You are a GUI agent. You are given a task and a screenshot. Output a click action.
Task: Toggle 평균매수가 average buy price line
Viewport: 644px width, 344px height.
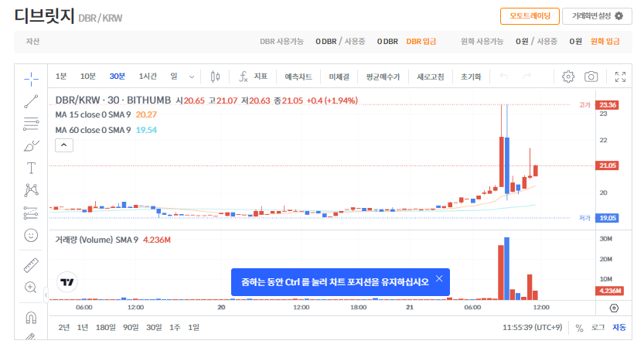[x=383, y=77]
